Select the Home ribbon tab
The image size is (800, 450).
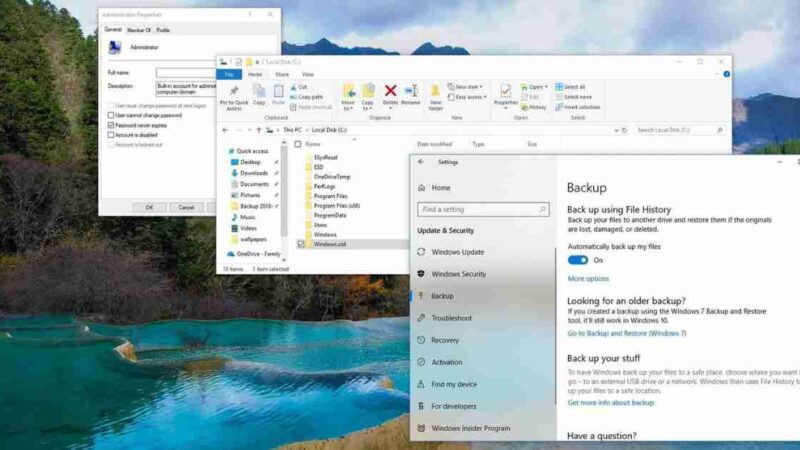point(255,74)
